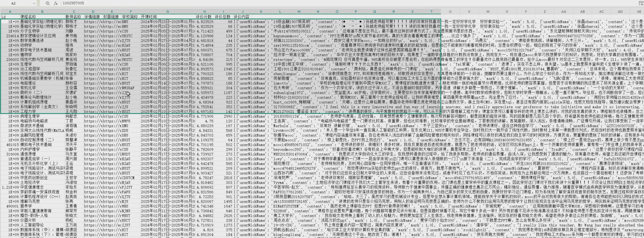This screenshot has height=238, width=644.
Task: Select the cell '无机及分析化学（上）'
Action: [x=42, y=164]
